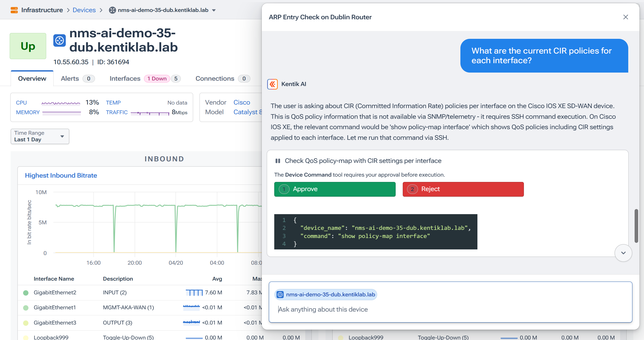The width and height of the screenshot is (644, 340).
Task: Click the orange Infrastructure logo icon
Action: pyautogui.click(x=14, y=10)
